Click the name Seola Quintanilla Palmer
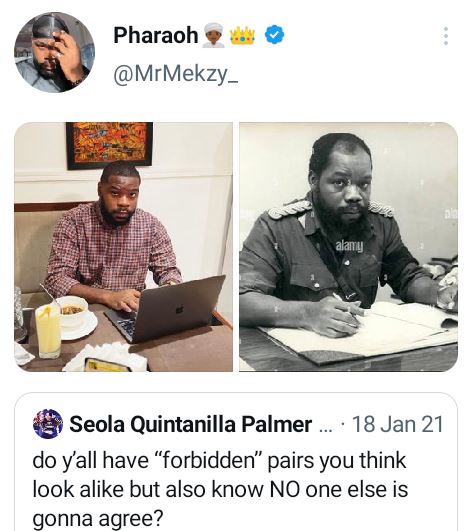 coord(190,424)
